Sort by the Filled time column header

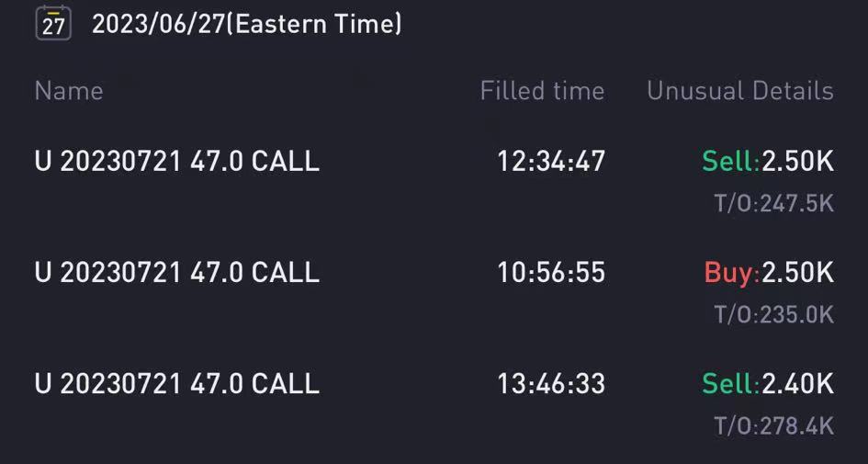coord(542,91)
